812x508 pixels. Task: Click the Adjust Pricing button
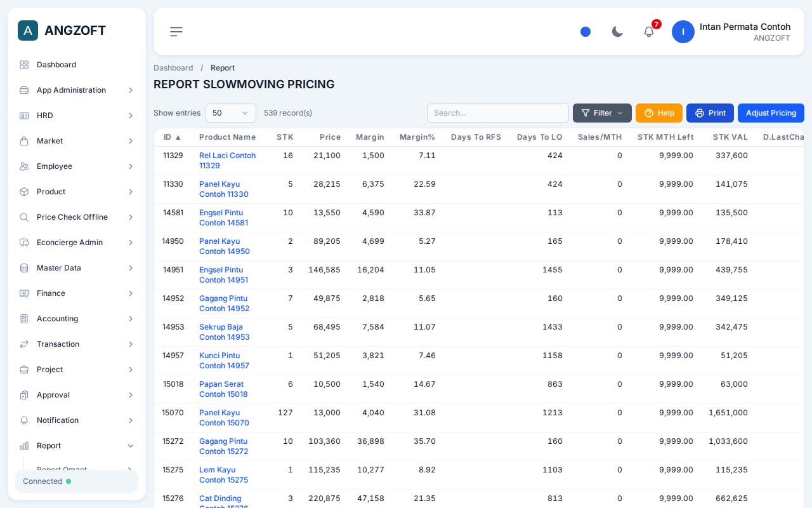coord(771,113)
